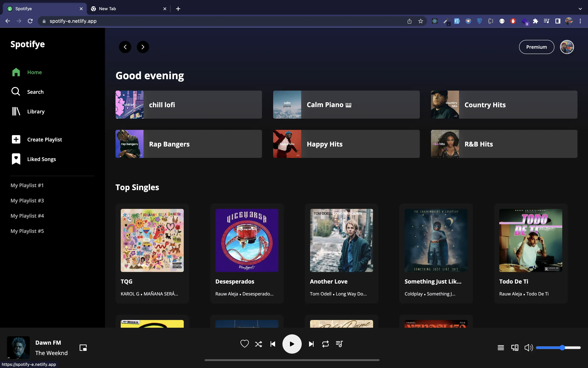Open the blue shield extension icon
This screenshot has width=588, height=368.
[479, 21]
